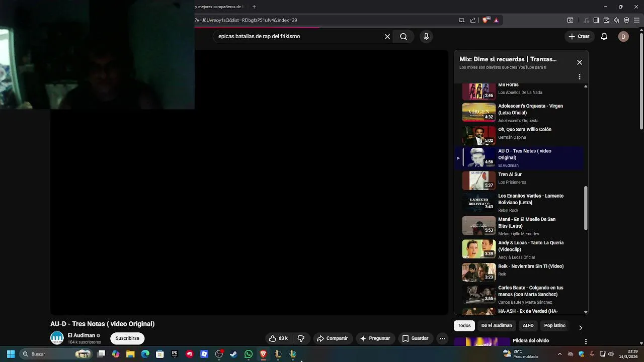This screenshot has width=644, height=362.
Task: Start voice search with the microphone icon
Action: (426, 36)
